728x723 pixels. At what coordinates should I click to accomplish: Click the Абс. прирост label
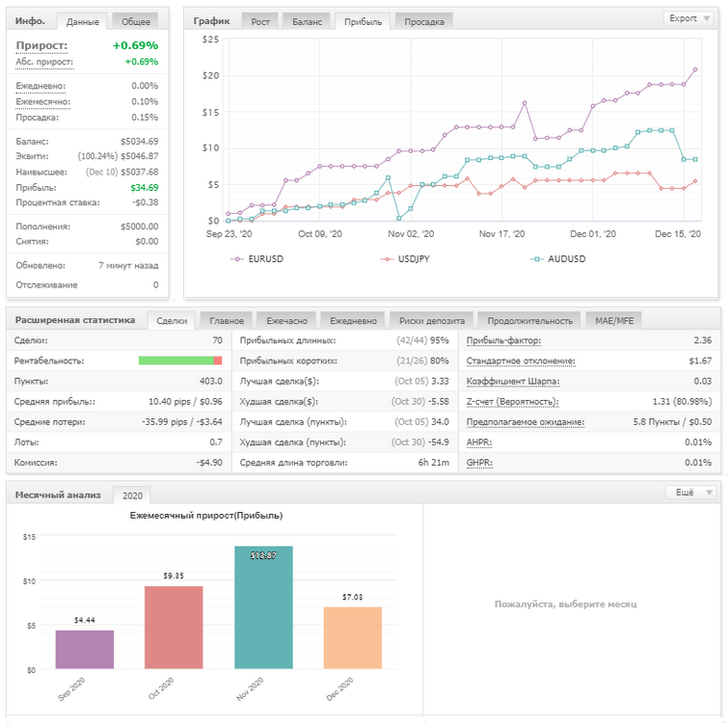coord(44,62)
